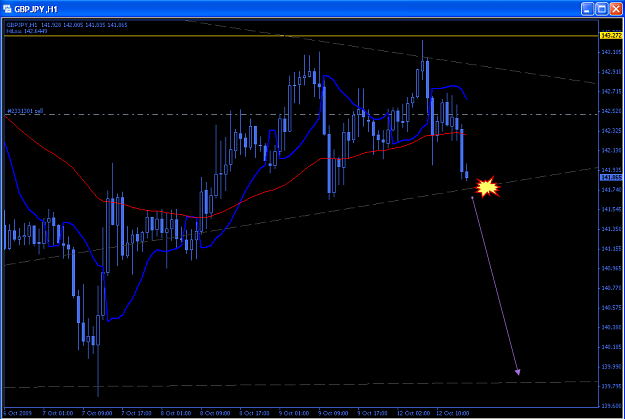This screenshot has height=419, width=625.
Task: Select the '#2331301 sell' order label
Action: (25, 111)
